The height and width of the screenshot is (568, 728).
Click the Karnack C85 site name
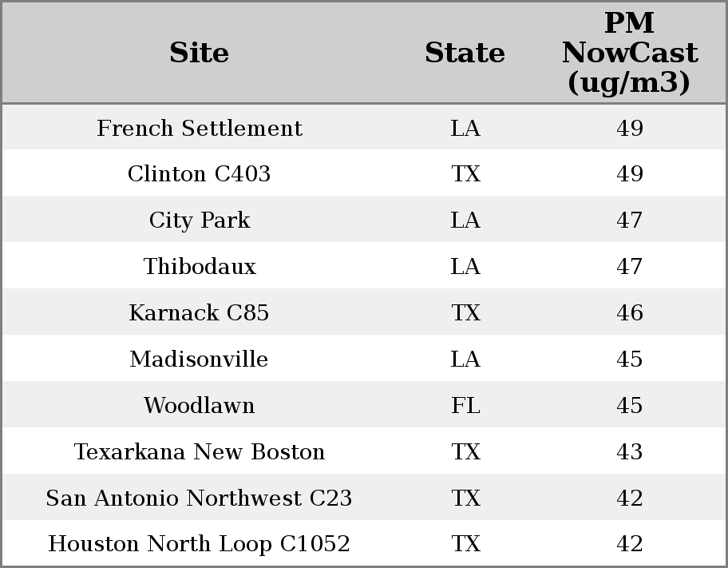(x=199, y=313)
